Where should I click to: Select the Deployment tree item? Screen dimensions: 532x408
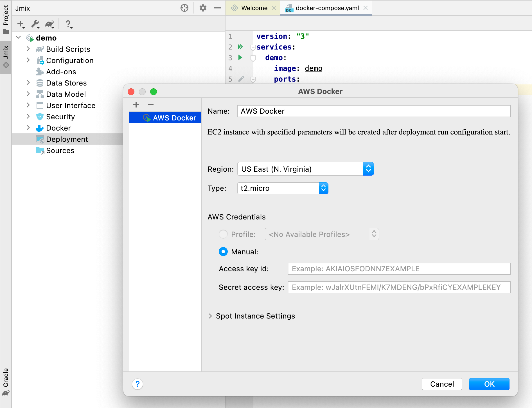[x=67, y=139]
